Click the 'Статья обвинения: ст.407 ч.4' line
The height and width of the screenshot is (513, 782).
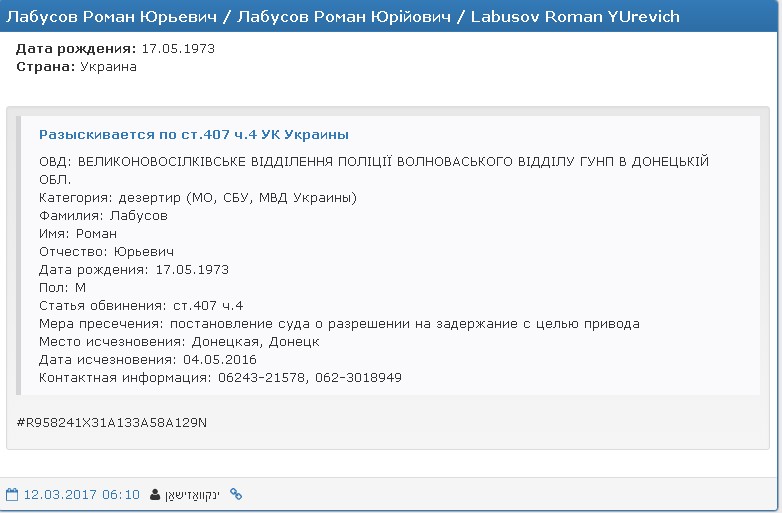(141, 305)
